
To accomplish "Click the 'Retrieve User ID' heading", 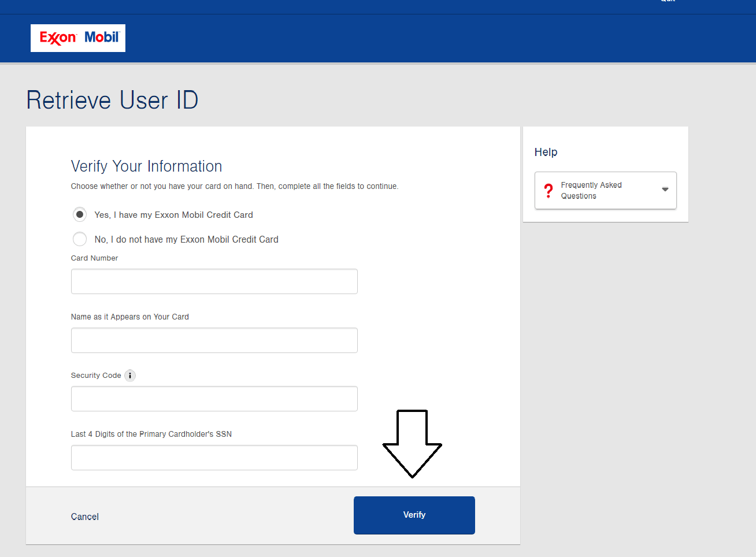I will click(113, 100).
